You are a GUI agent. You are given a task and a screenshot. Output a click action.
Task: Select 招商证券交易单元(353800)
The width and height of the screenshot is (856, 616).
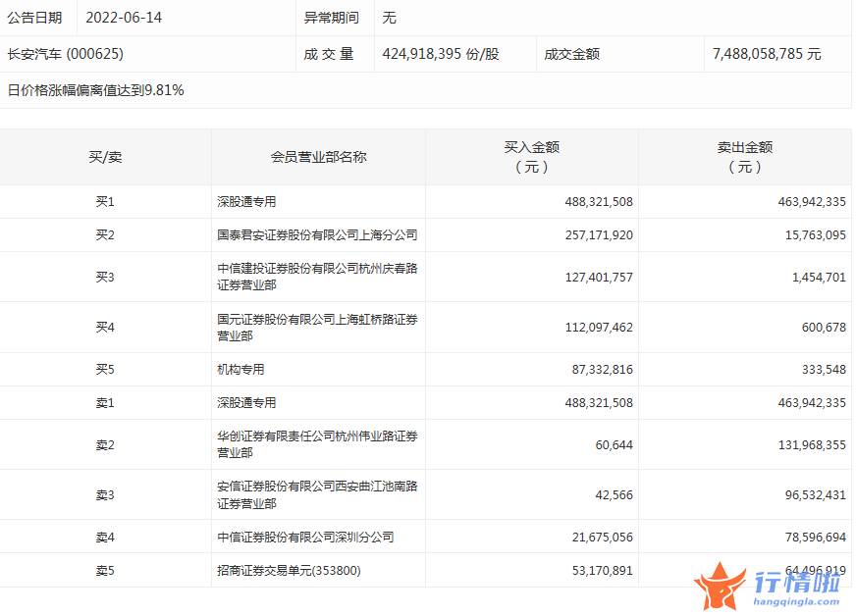[289, 571]
